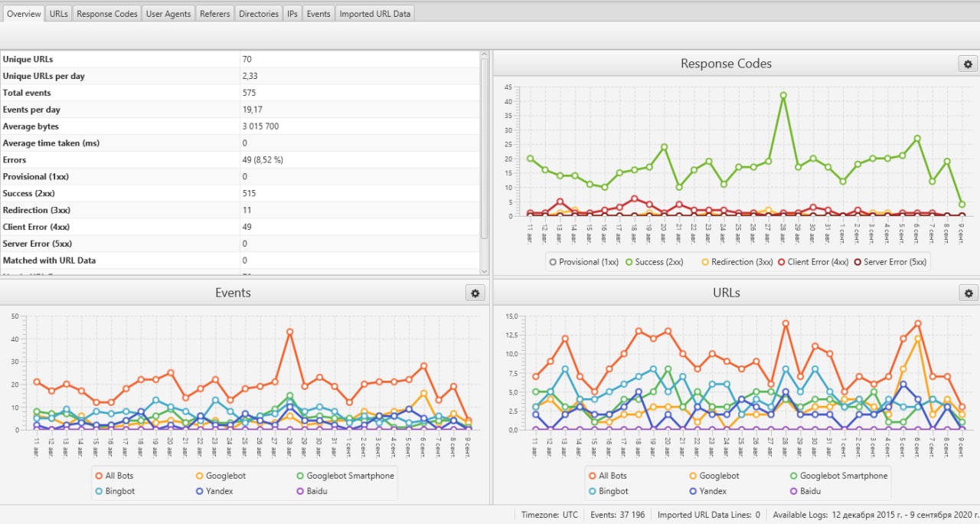Open the Imported URL Data tab
Image resolution: width=980 pixels, height=524 pixels.
pos(374,14)
